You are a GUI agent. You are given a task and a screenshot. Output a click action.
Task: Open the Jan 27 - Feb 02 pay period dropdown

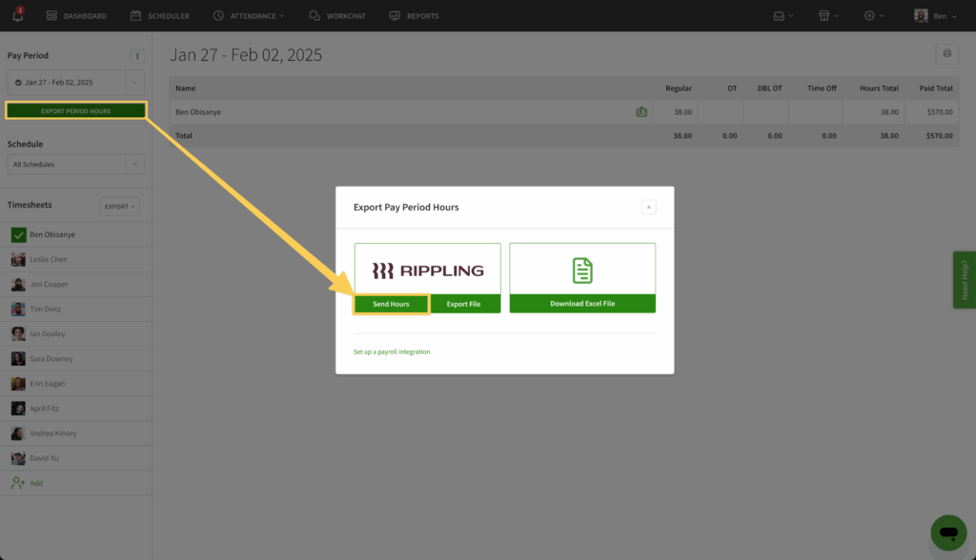75,83
